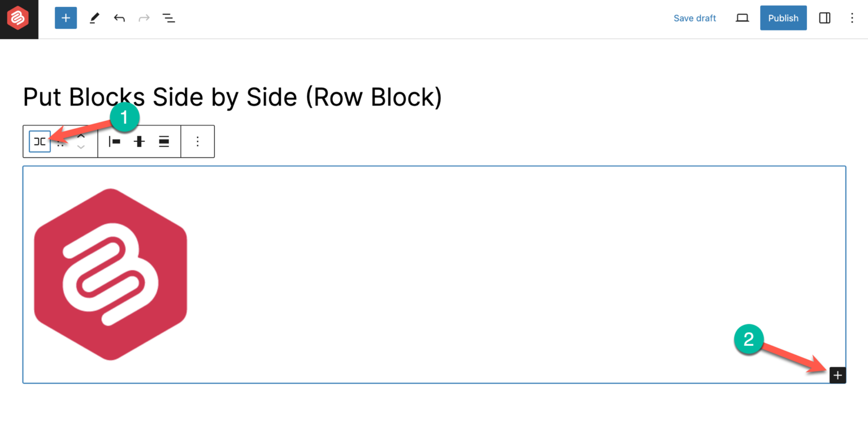Undo the last change
This screenshot has height=447, width=868.
(x=119, y=18)
